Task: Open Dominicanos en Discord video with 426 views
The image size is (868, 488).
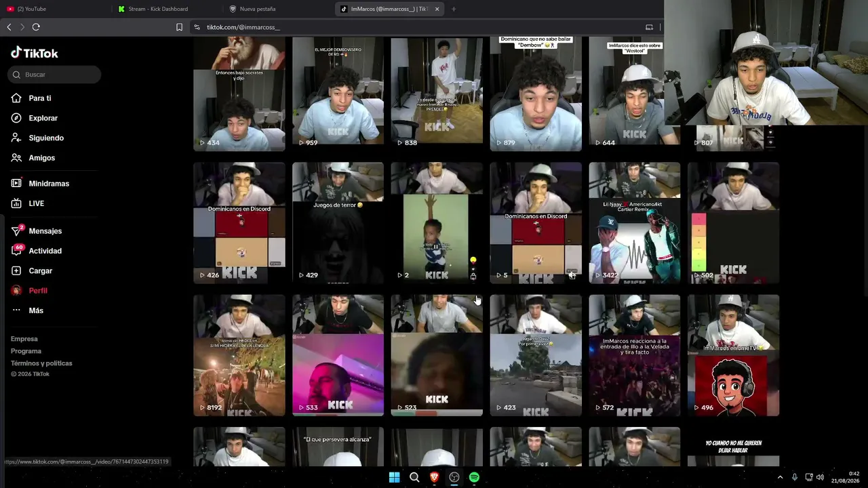Action: click(x=239, y=223)
